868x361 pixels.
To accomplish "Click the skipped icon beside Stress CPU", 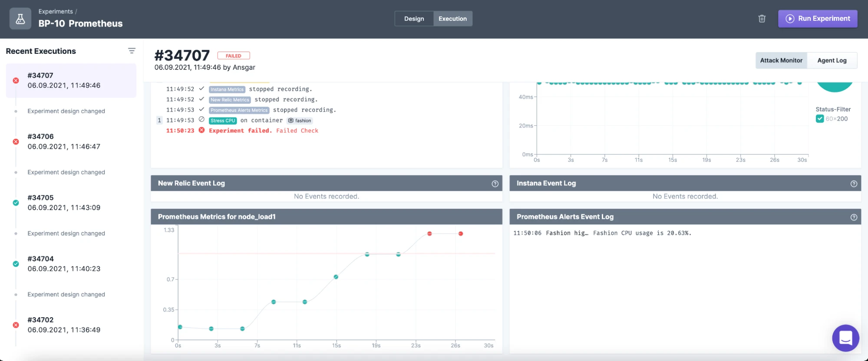I will [201, 120].
